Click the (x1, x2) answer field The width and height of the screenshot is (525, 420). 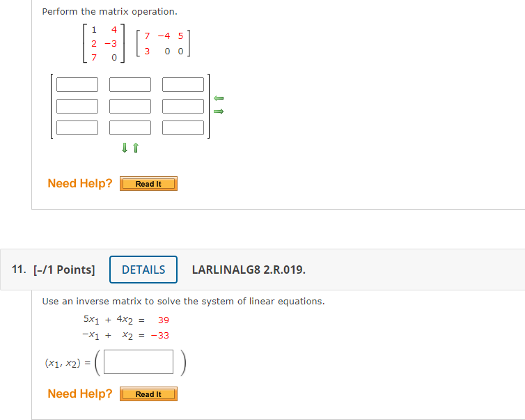[x=139, y=361]
